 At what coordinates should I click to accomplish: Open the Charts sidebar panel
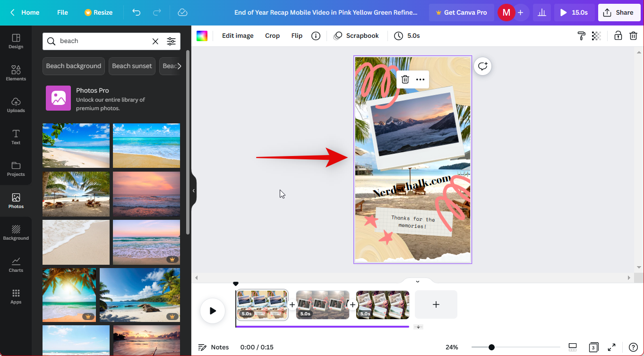[16, 264]
